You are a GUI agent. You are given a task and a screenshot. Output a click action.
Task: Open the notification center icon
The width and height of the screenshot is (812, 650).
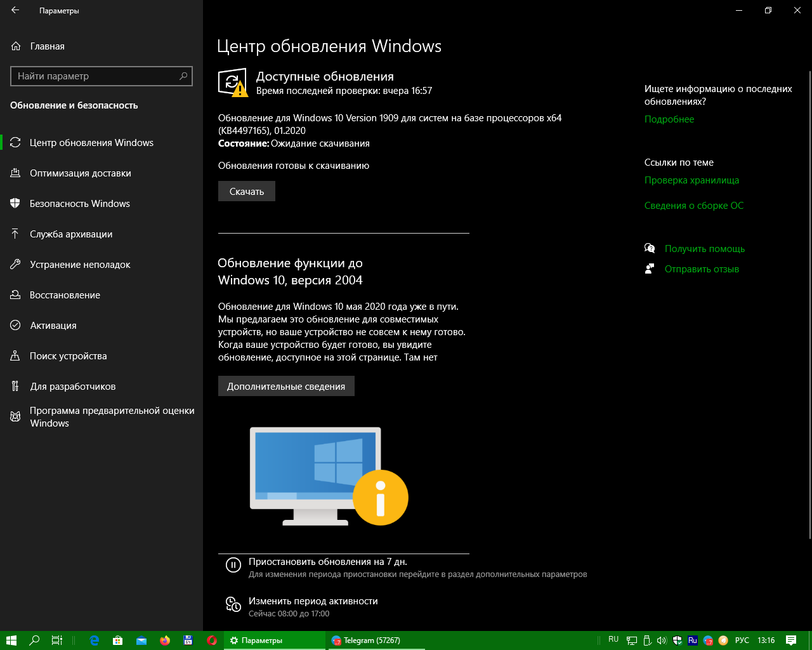pyautogui.click(x=791, y=640)
